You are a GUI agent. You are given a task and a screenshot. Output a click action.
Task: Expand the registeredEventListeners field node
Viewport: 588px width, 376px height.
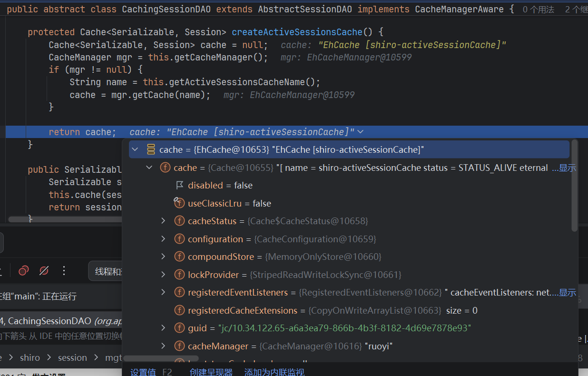[x=163, y=292]
